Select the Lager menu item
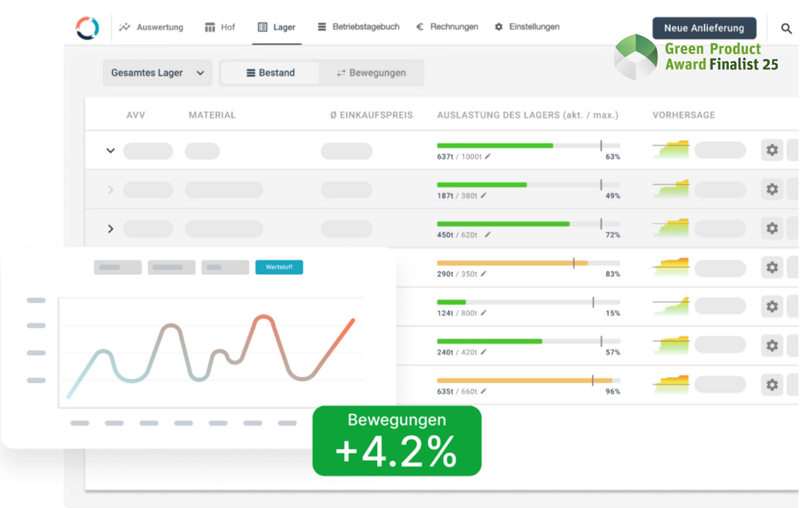 click(x=276, y=27)
